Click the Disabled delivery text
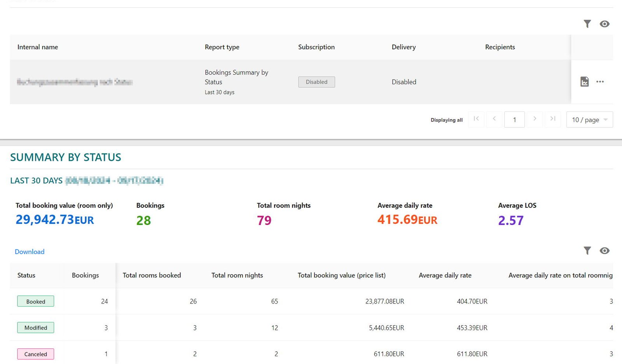Screen dimensions: 622x364 404,82
